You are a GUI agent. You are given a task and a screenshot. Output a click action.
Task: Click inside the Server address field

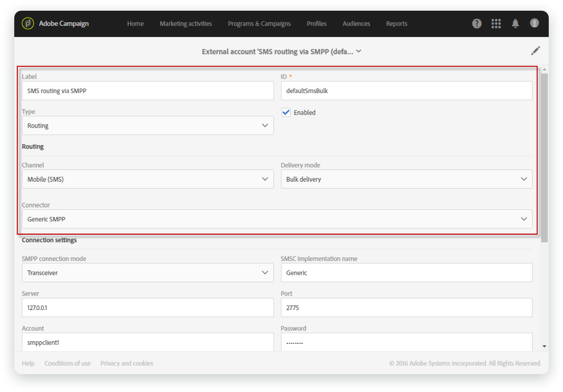pos(148,307)
